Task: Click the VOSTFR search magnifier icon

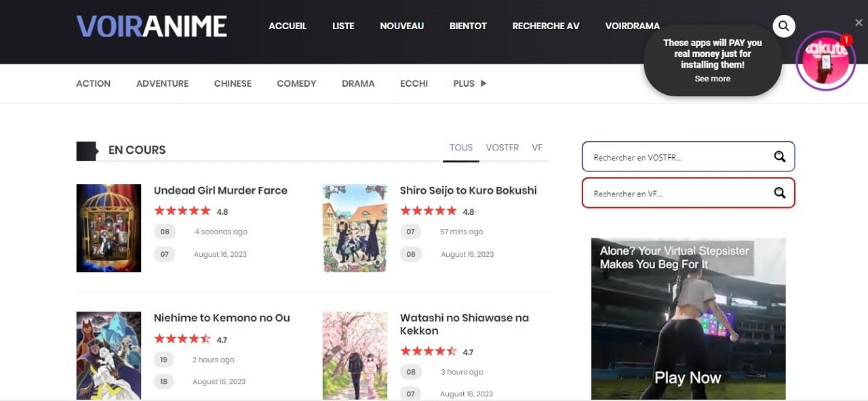Action: (779, 157)
